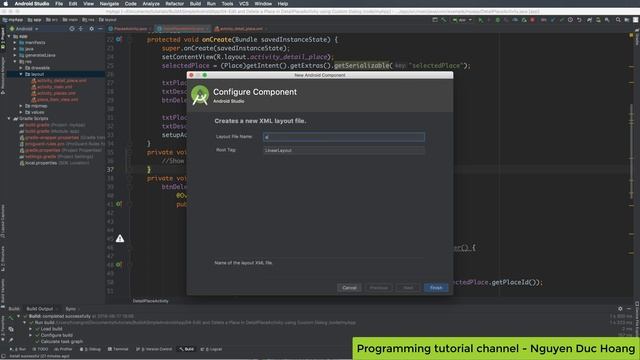Open the Build menu in menu bar
The image size is (640, 360).
(196, 4)
